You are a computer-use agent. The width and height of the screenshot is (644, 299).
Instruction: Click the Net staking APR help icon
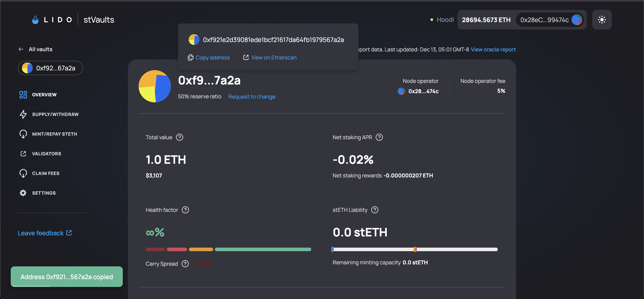coord(379,137)
